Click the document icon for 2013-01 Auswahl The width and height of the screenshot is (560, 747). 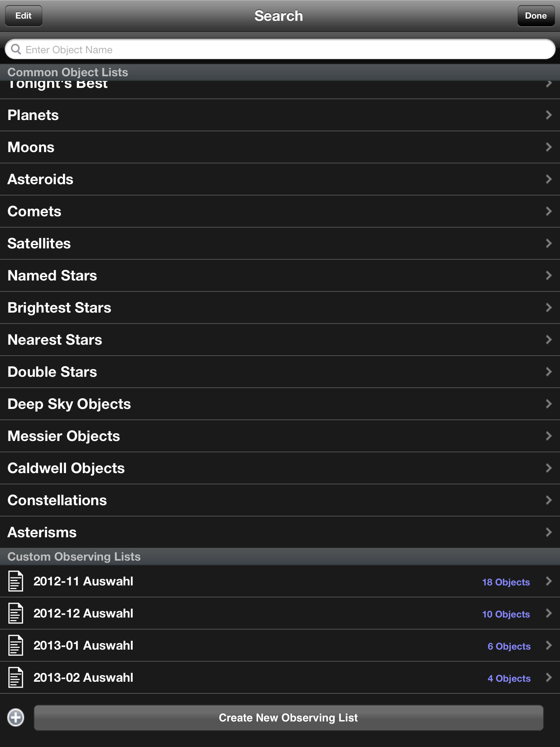16,645
